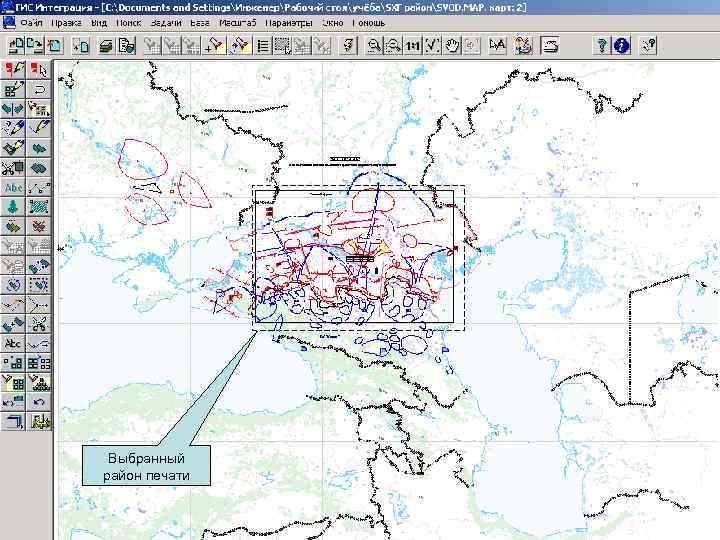720x540 pixels.
Task: Open the Помощь menu
Action: (369, 22)
